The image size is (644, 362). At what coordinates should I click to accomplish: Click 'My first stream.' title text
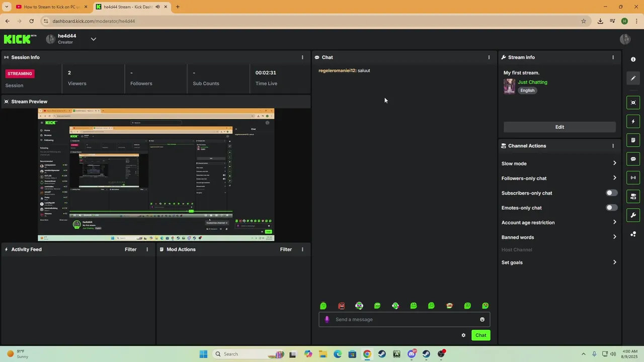pyautogui.click(x=521, y=73)
